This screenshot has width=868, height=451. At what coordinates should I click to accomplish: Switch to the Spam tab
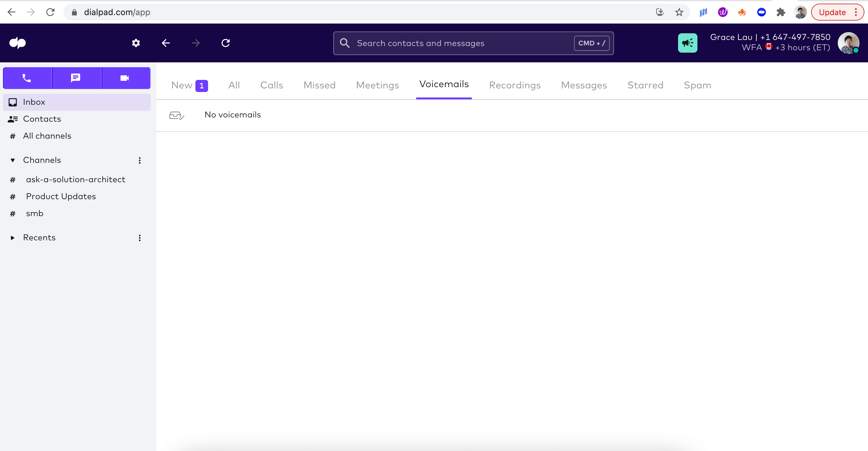[x=697, y=85]
